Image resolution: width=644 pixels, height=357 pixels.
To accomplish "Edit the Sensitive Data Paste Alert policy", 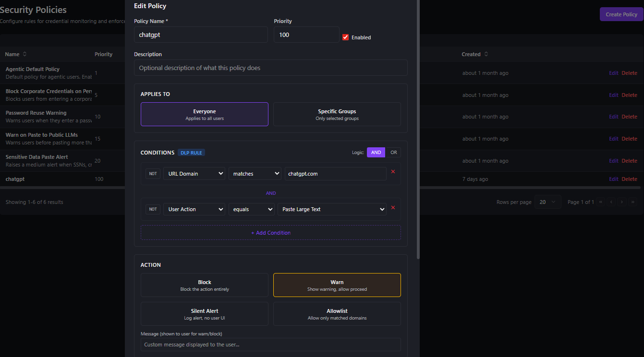I will (614, 161).
